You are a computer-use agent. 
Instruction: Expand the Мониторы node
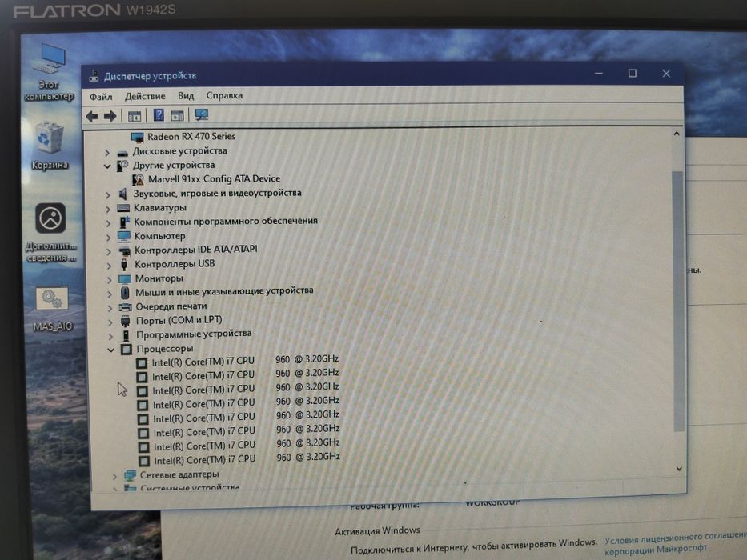110,280
